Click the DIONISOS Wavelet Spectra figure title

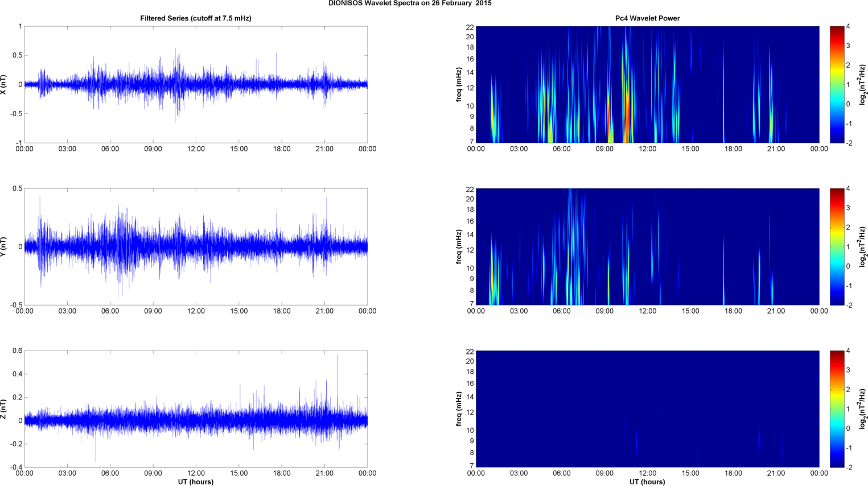pos(410,3)
